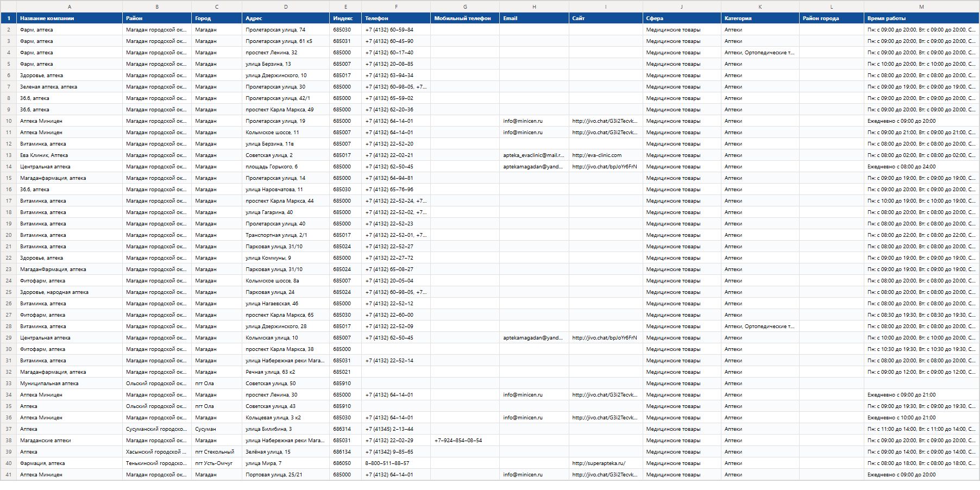Click address 'Колымское шоссе, 11'
Screen dimensions: 980x490
[286, 133]
